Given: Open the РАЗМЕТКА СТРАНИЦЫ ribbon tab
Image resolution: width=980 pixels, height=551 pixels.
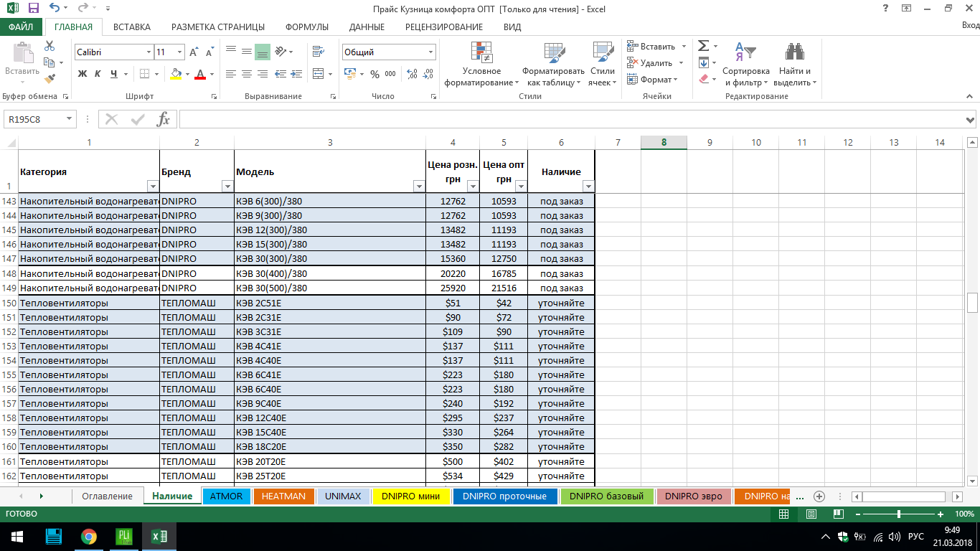Looking at the screenshot, I should 218,27.
